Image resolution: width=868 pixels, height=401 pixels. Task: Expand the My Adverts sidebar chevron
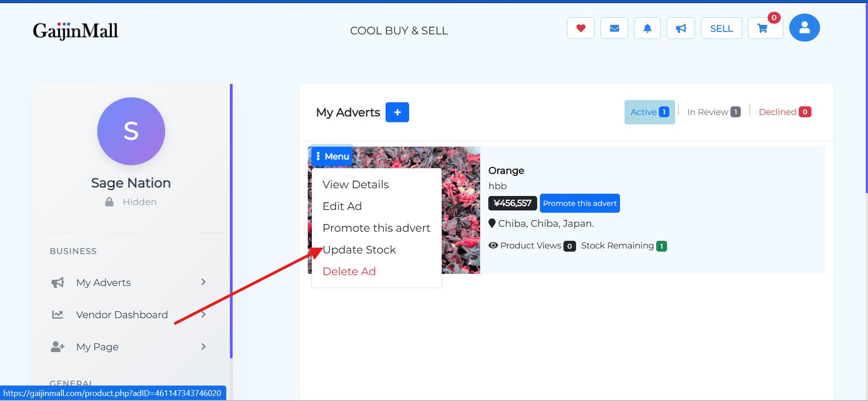[203, 282]
